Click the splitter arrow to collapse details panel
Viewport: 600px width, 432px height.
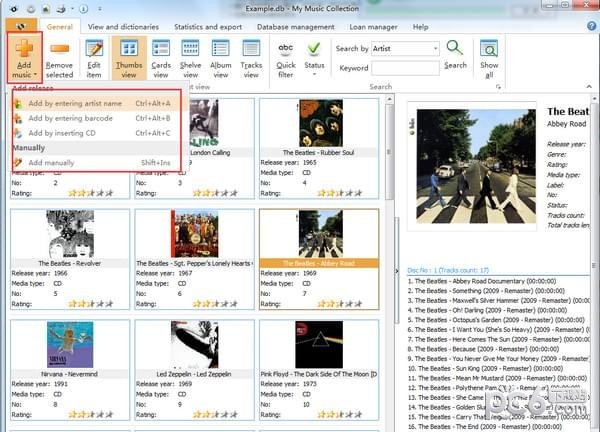[x=396, y=271]
